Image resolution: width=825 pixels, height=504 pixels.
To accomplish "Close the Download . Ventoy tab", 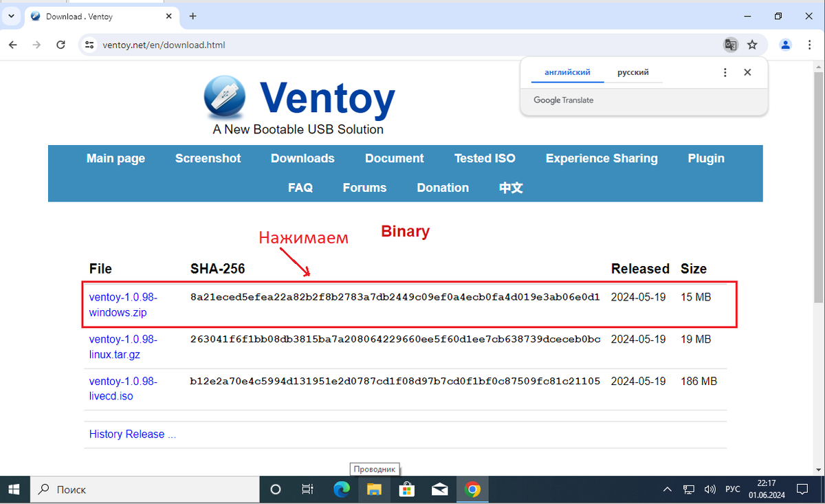I will (168, 16).
